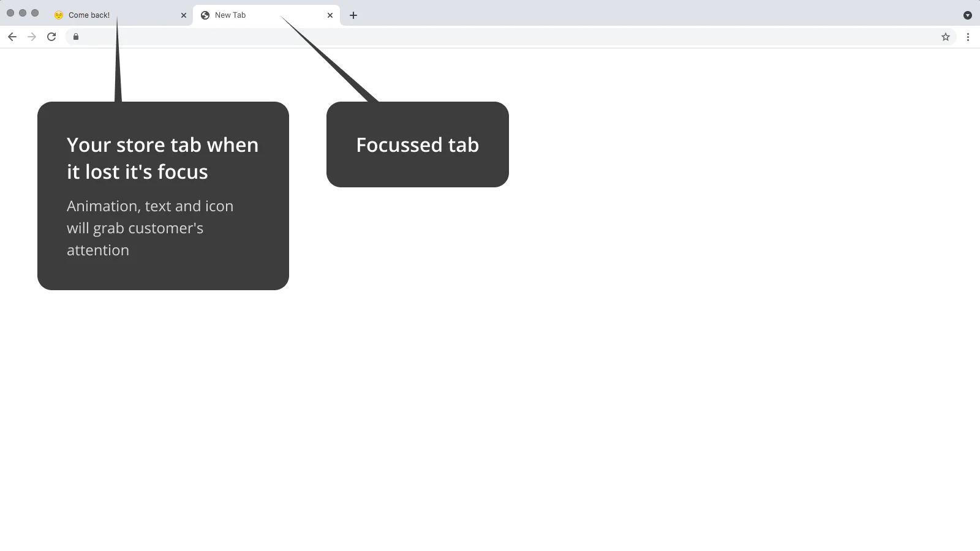Screen dimensions: 980x551
Task: Click the window minimize dot
Action: [x=23, y=13]
